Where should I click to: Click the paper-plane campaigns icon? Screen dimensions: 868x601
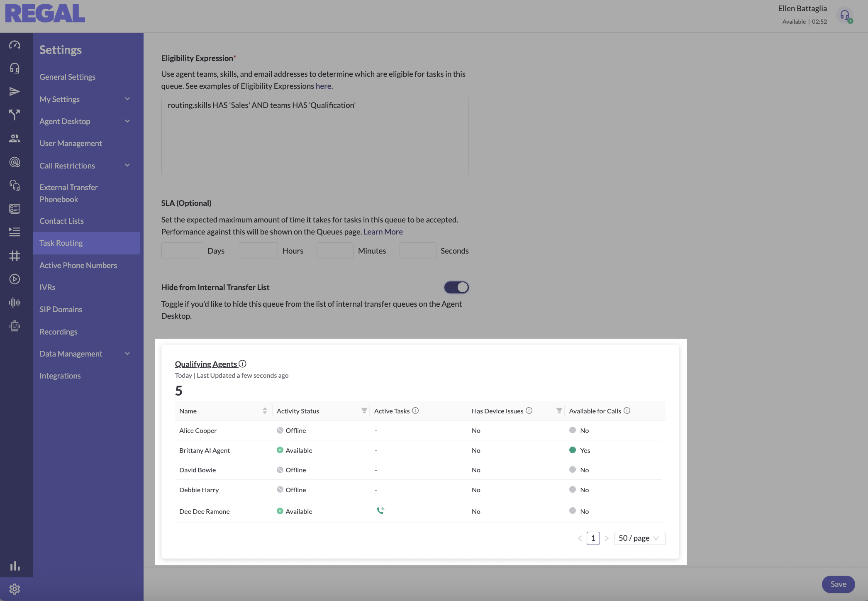click(15, 91)
